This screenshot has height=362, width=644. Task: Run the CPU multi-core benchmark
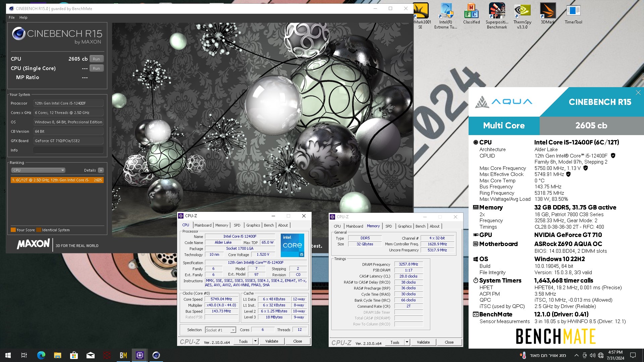96,59
